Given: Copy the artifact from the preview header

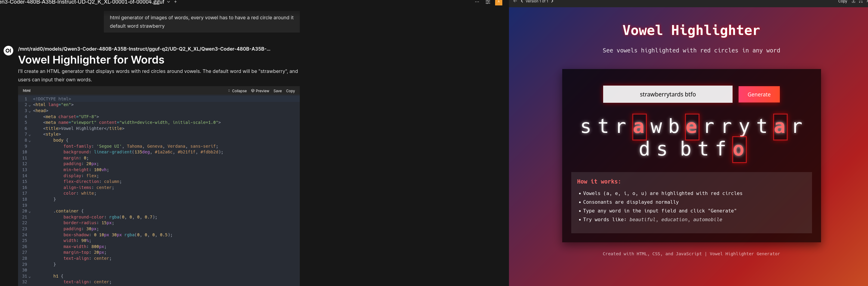Looking at the screenshot, I should (x=843, y=2).
